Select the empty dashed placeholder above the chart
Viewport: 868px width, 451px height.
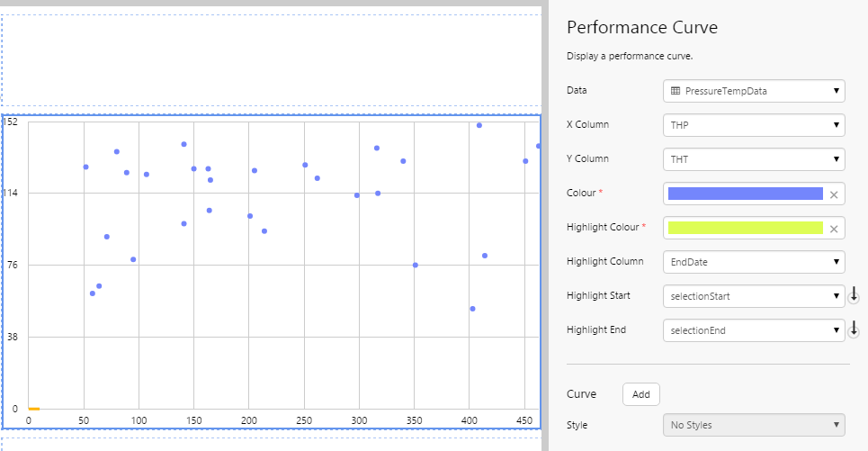(x=270, y=59)
